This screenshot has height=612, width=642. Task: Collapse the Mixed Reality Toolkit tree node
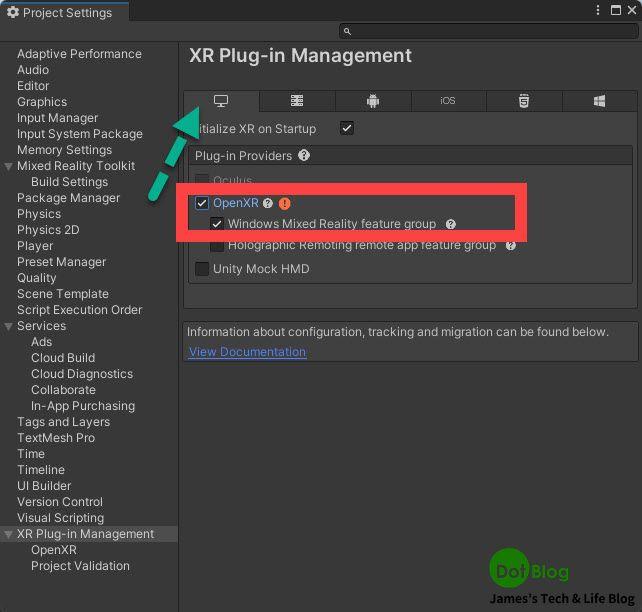pos(8,167)
